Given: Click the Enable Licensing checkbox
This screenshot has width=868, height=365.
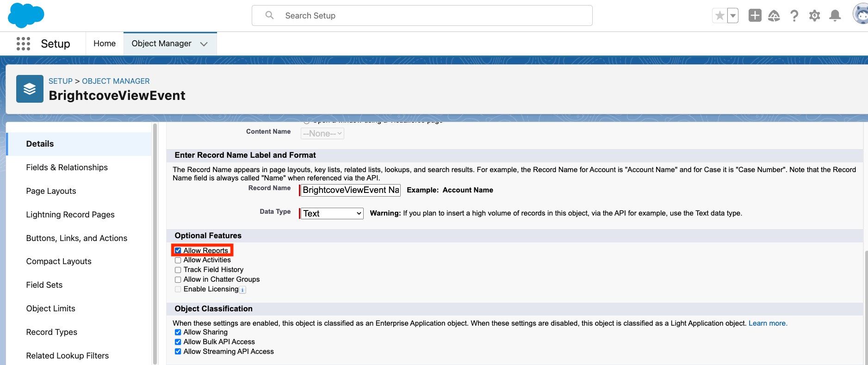Looking at the screenshot, I should point(178,290).
